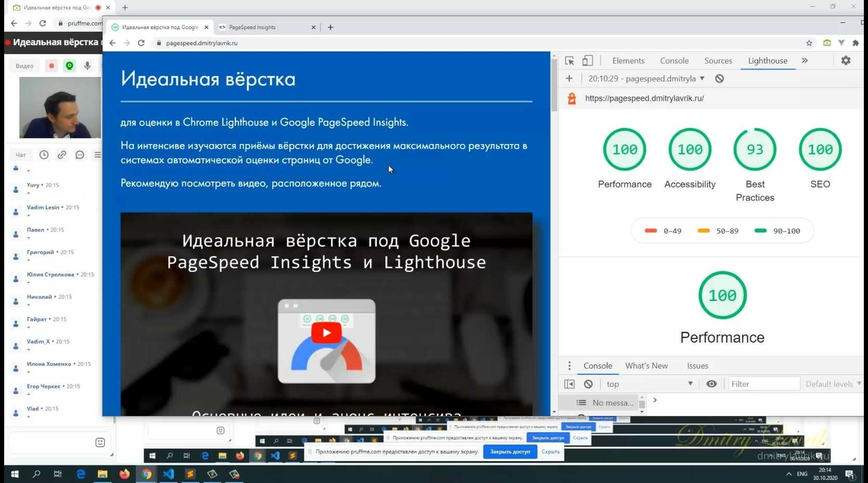Open Visual Studio Code from the taskbar
This screenshot has width=868, height=483.
click(168, 474)
